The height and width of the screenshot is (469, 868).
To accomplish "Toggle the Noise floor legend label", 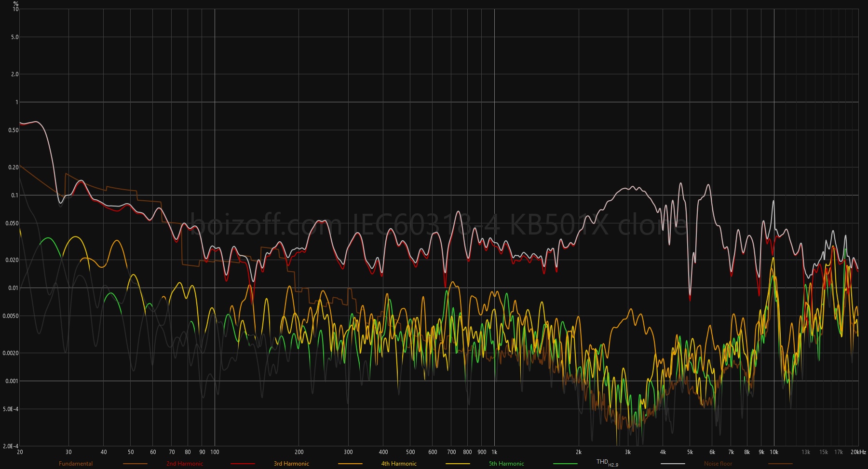I will tap(718, 464).
